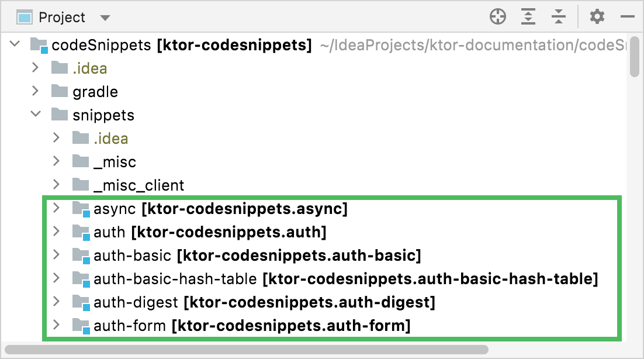
Task: Select the gradle folder row
Action: coord(314,91)
